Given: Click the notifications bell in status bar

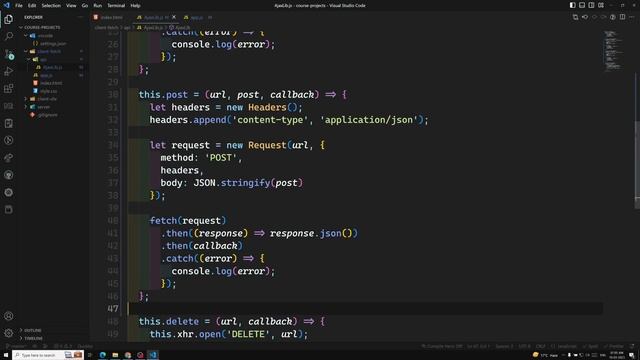Looking at the screenshot, I should [632, 346].
